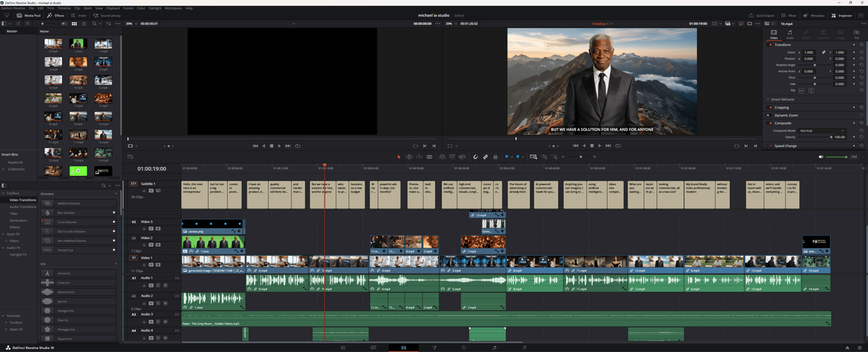The width and height of the screenshot is (868, 352).
Task: Click the Replace Clip edit icon
Action: click(x=462, y=157)
